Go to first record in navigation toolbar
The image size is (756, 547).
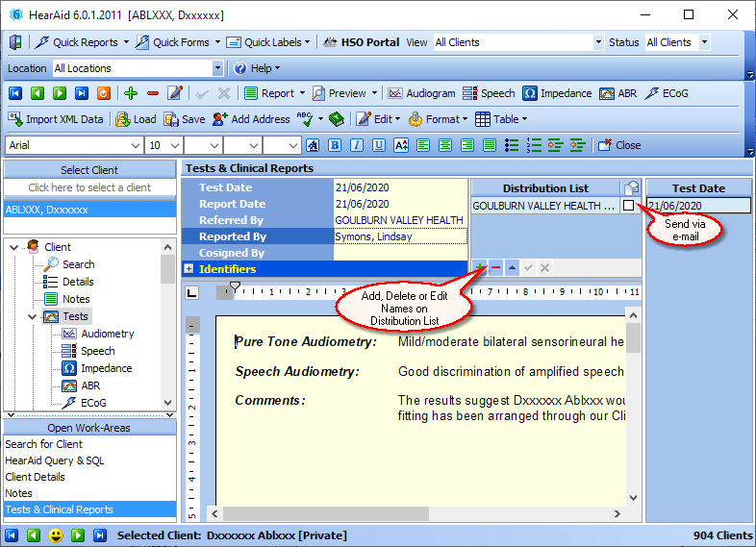point(15,93)
